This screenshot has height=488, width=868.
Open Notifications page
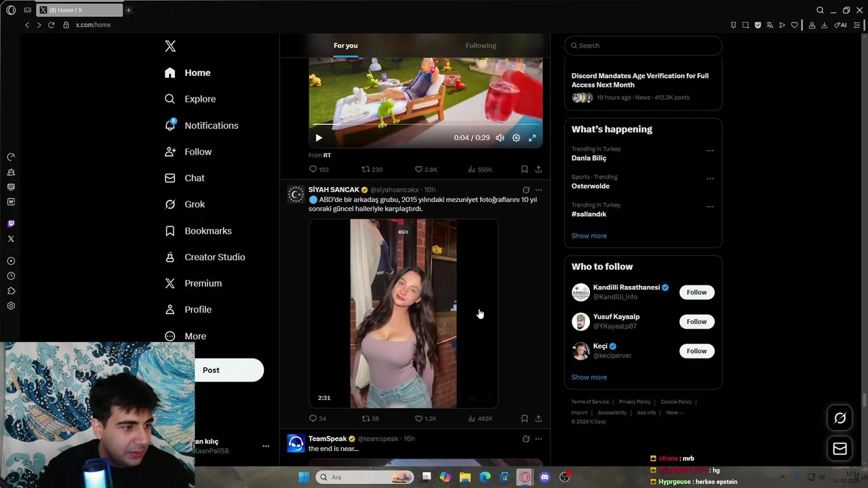201,125
